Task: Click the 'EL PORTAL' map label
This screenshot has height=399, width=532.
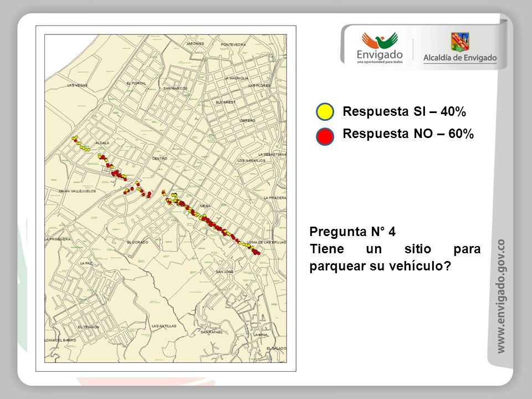Action: 136,83
